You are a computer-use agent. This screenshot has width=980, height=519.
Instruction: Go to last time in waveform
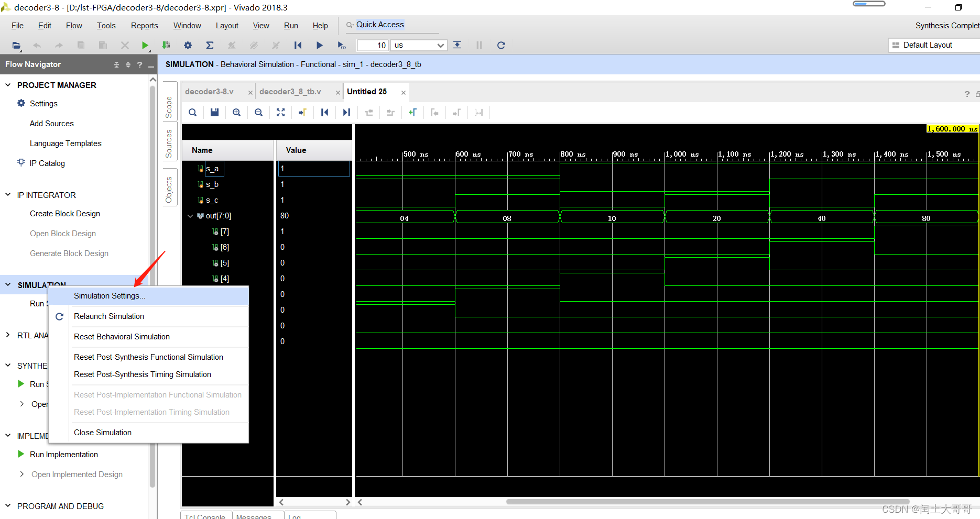(x=346, y=113)
